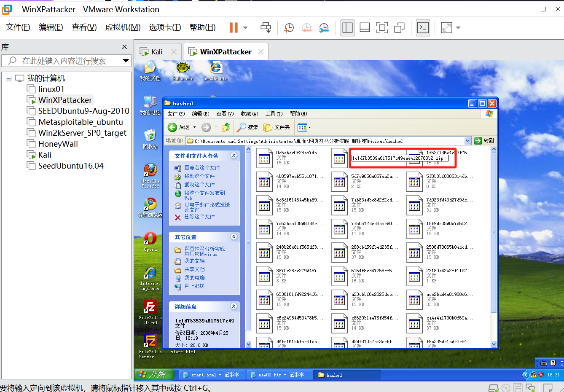Open VMware 查看(V) menu
The image size is (564, 392).
point(84,27)
